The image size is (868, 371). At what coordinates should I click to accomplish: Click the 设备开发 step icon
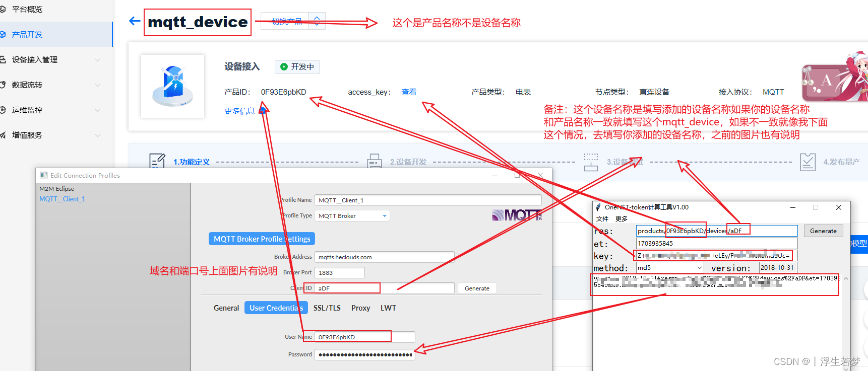(374, 161)
